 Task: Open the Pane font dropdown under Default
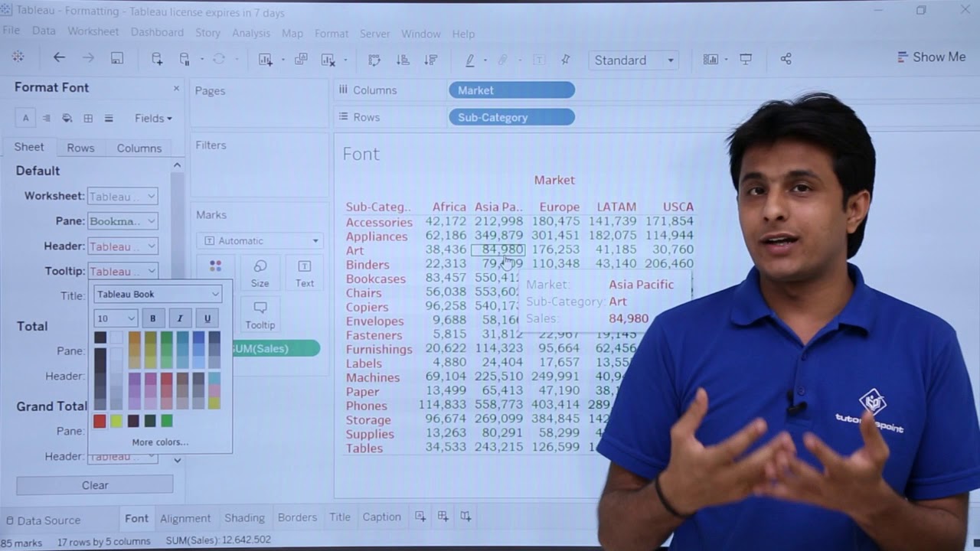coord(122,221)
